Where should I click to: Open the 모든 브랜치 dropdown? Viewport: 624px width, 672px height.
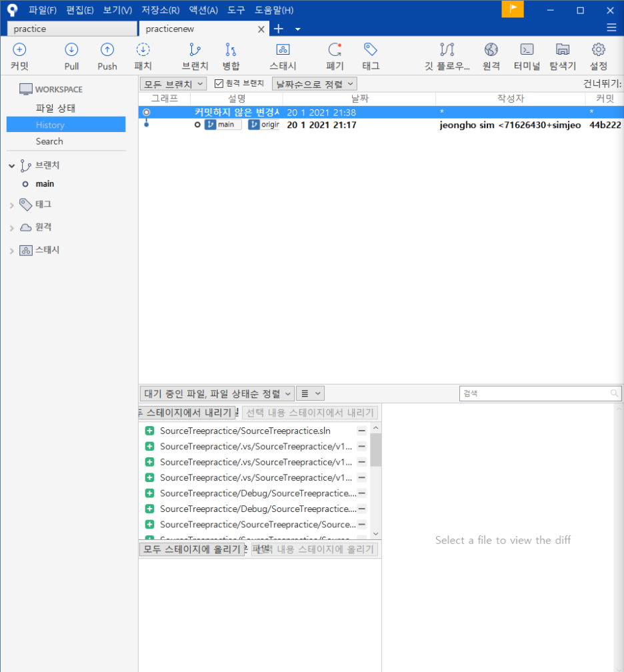click(173, 84)
